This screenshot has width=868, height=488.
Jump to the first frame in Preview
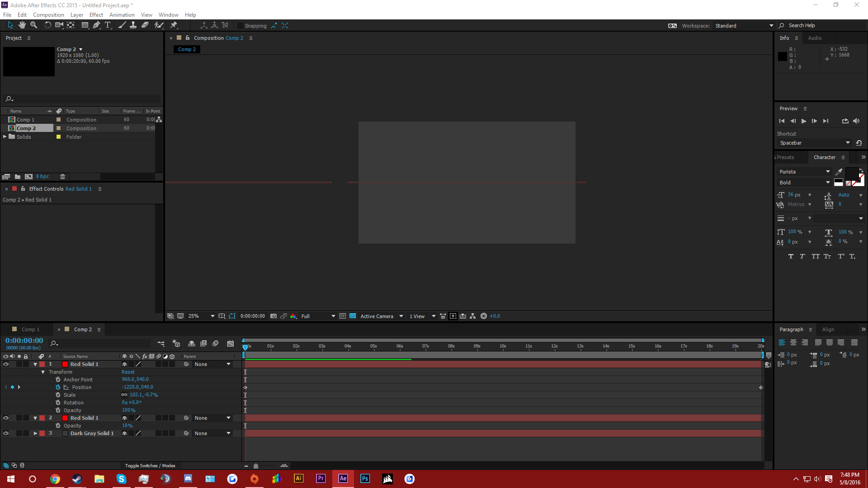pos(782,121)
